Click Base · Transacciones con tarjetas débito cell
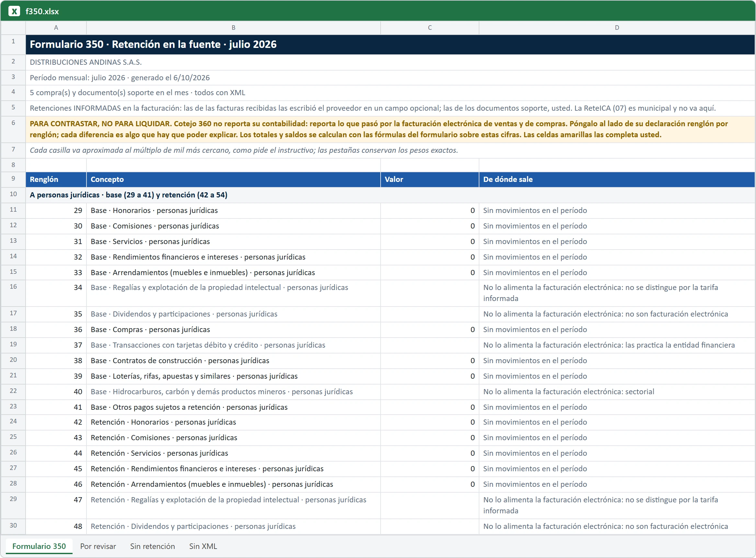 click(234, 345)
